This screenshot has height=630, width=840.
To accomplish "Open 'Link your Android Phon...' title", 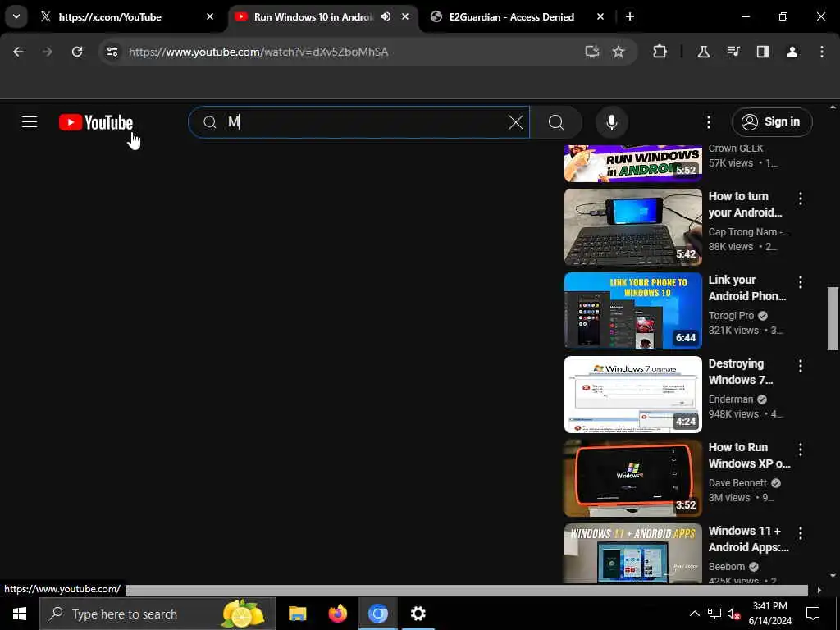I will [747, 288].
